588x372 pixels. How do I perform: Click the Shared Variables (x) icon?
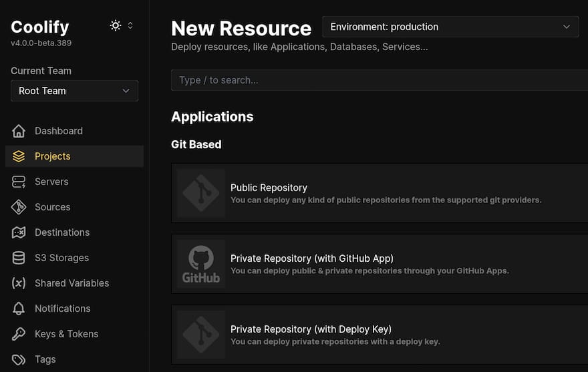[19, 283]
